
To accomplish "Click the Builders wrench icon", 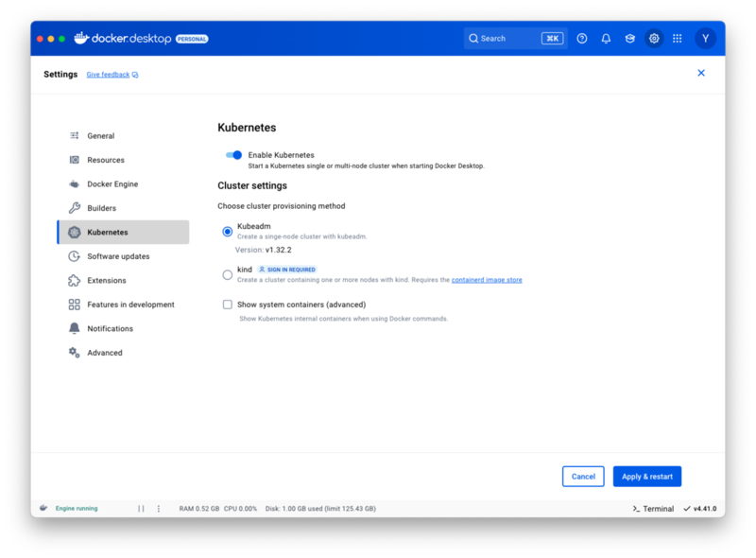I will pyautogui.click(x=75, y=208).
